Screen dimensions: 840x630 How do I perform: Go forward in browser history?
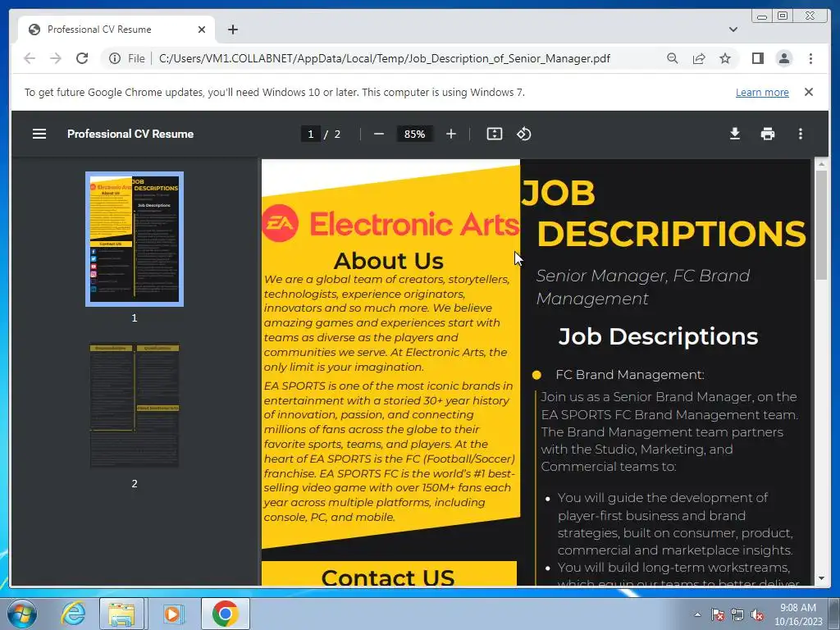coord(56,58)
